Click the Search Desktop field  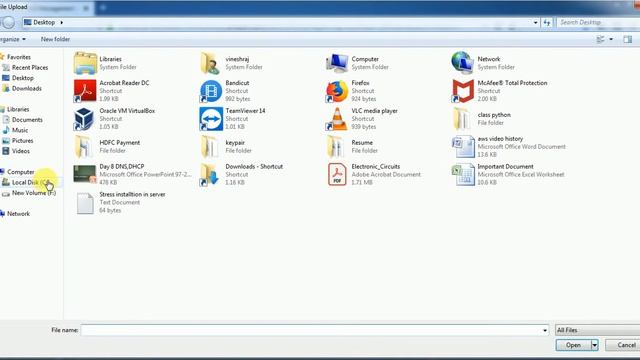[598, 22]
